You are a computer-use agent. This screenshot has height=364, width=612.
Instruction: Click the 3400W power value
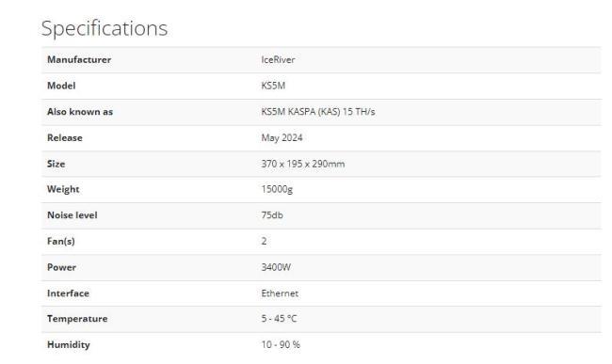(x=276, y=267)
